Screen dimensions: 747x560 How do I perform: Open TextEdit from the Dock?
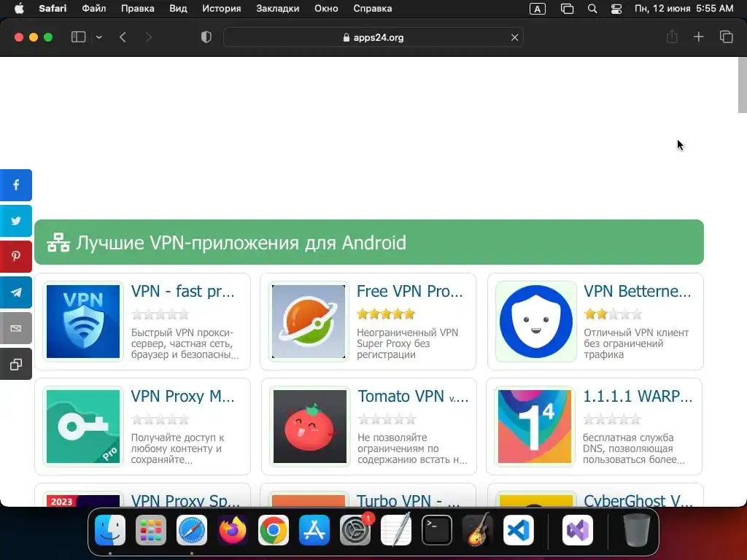click(x=396, y=530)
